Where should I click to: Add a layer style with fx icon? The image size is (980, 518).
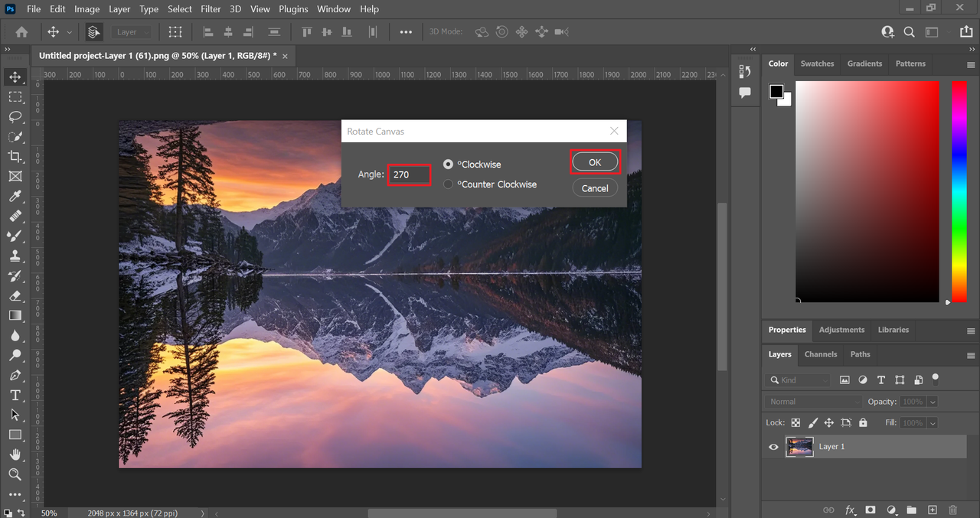[x=850, y=510]
